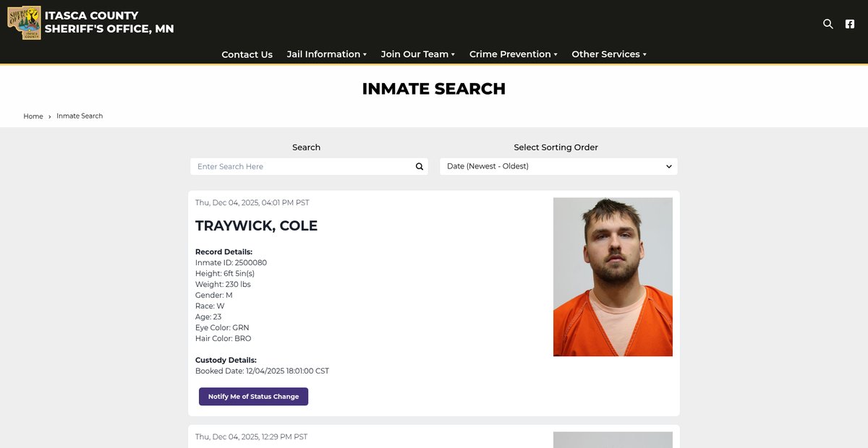Open the Crime Prevention dropdown menu
868x448 pixels.
[513, 54]
